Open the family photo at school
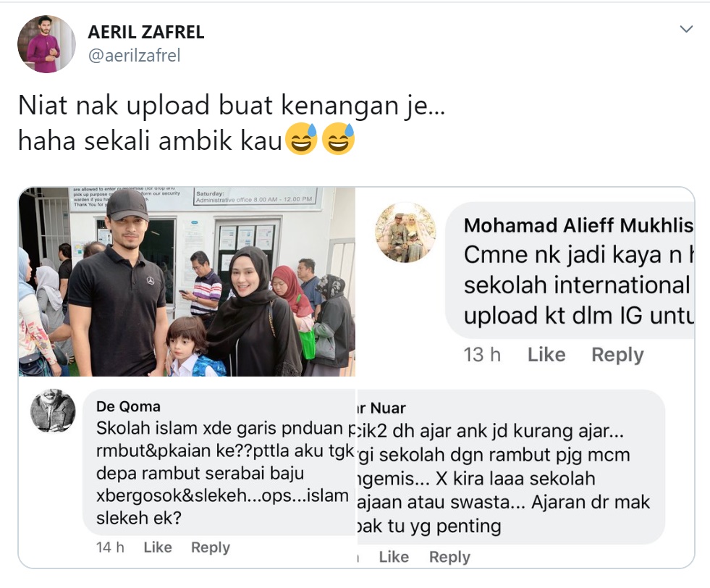The width and height of the screenshot is (710, 588). [x=187, y=282]
